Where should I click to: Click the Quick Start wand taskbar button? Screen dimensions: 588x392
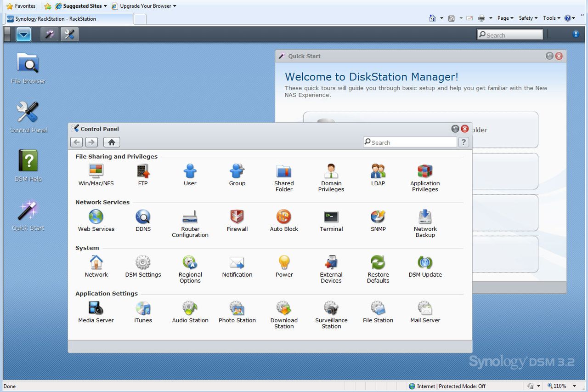point(50,34)
